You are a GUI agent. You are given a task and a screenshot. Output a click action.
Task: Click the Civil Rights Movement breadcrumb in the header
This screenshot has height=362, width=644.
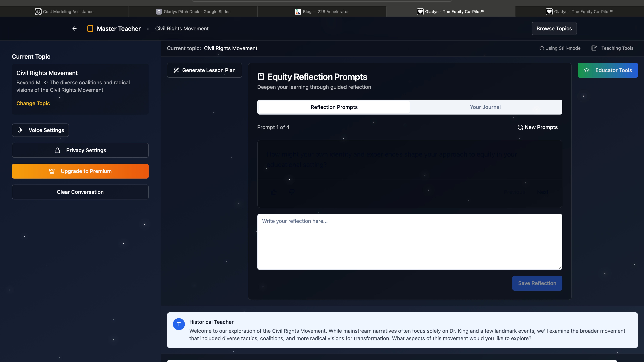(182, 29)
